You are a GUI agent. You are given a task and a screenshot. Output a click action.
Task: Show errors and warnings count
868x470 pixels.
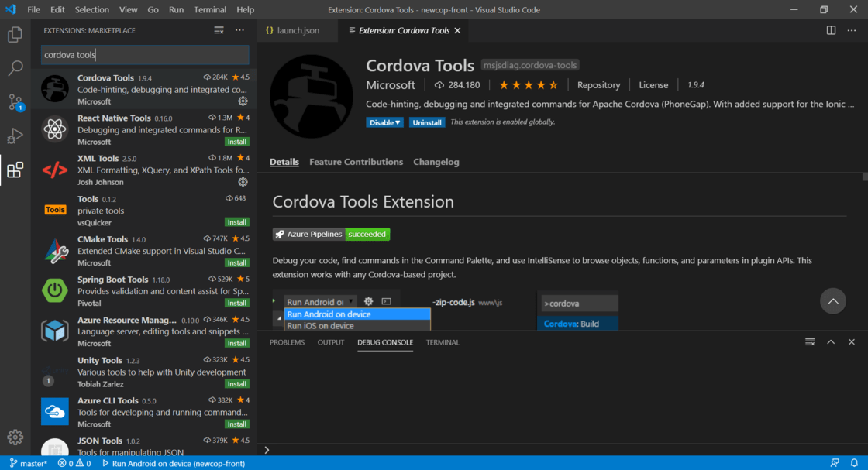tap(74, 463)
